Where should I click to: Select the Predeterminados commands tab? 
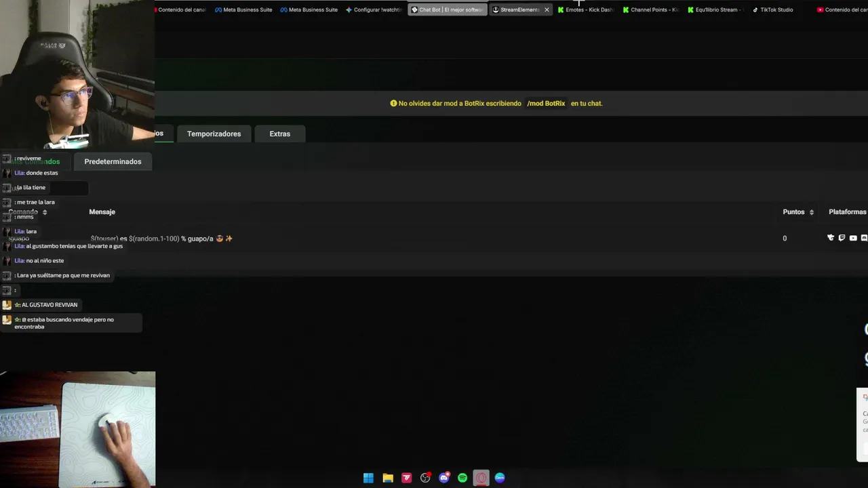coord(113,161)
